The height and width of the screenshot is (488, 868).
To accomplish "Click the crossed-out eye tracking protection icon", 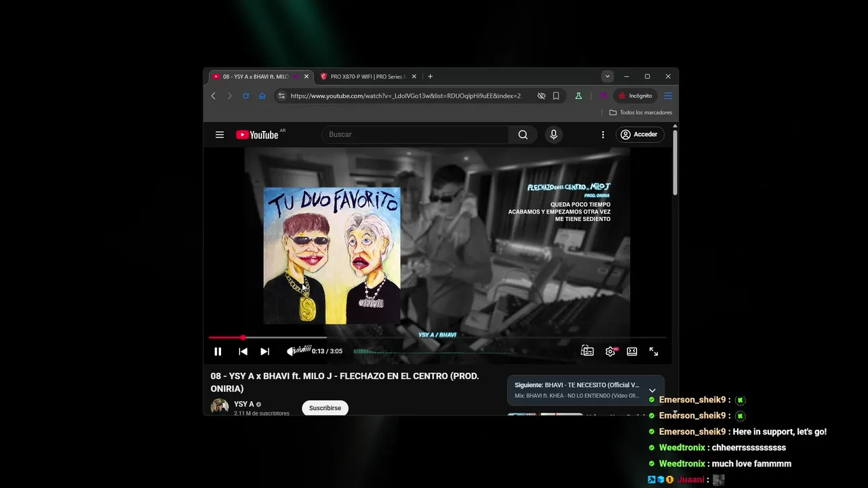I will [x=541, y=96].
